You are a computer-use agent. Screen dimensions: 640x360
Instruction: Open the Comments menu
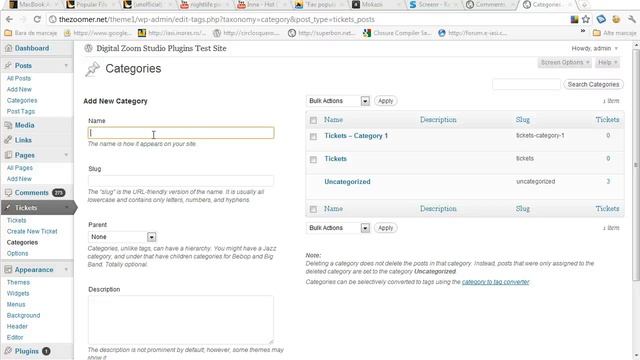tap(31, 193)
